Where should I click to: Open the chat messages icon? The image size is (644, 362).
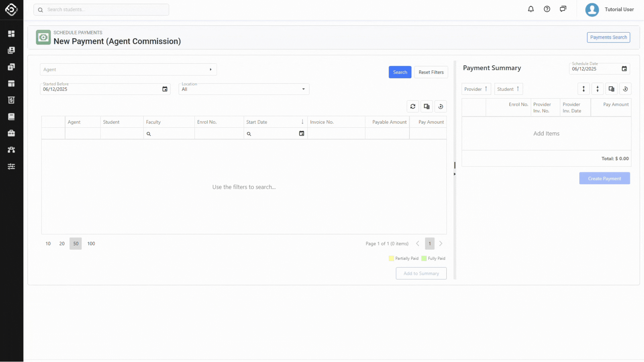click(x=563, y=9)
